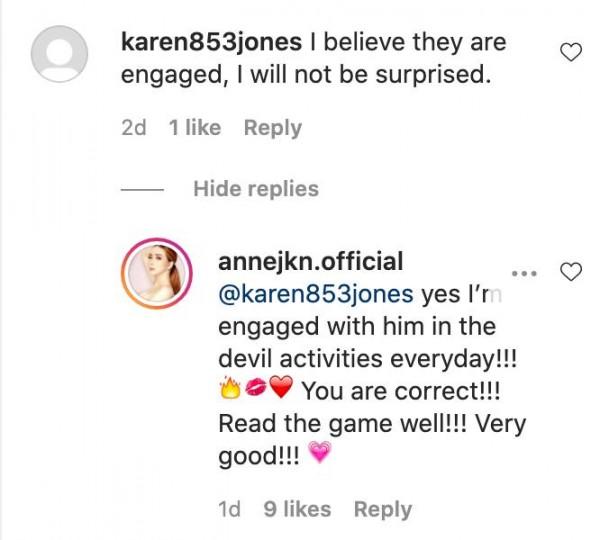Like karen853jones's comment with the heart
This screenshot has width=600, height=540.
(x=571, y=52)
